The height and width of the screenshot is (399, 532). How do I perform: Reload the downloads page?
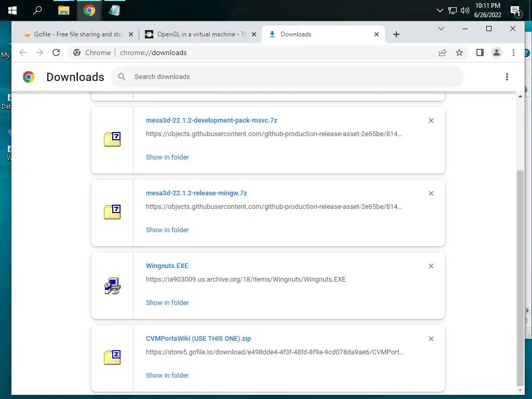pyautogui.click(x=56, y=52)
